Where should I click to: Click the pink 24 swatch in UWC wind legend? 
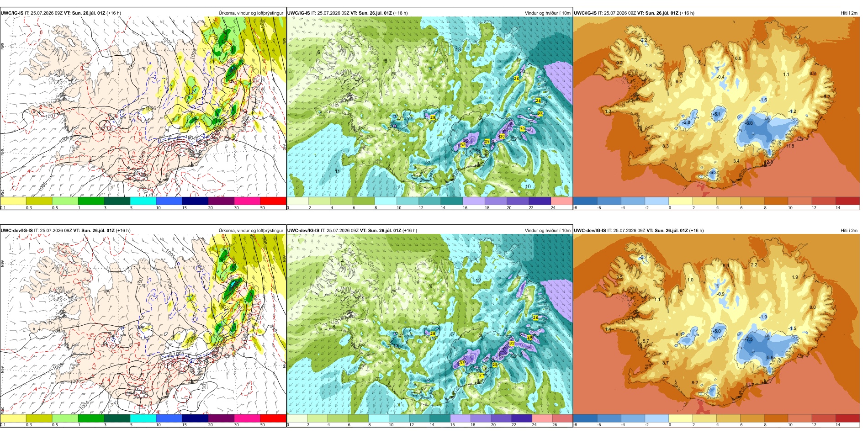[561, 201]
